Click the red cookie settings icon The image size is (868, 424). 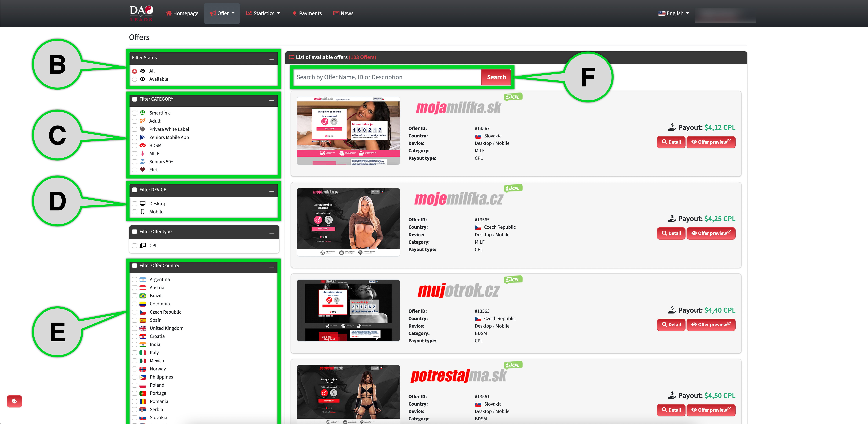[14, 401]
